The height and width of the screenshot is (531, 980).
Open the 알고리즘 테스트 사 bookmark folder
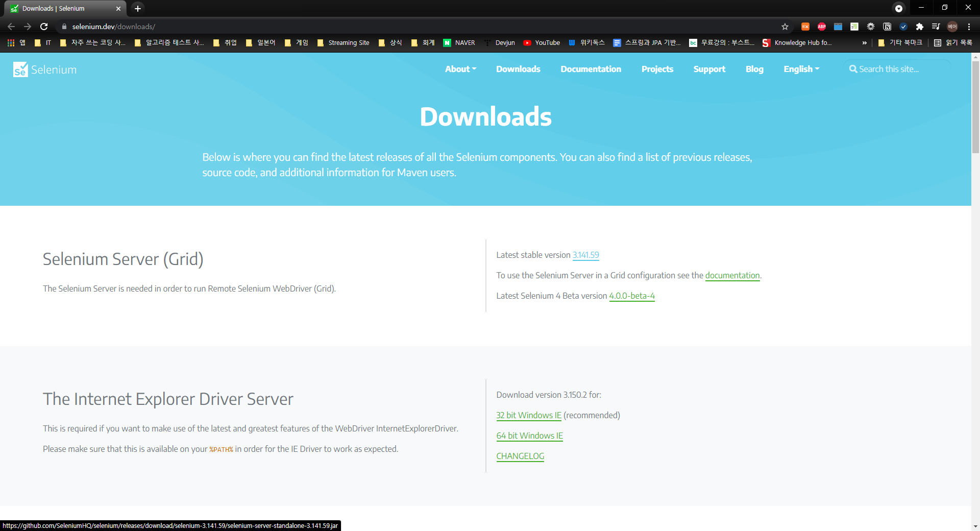pyautogui.click(x=169, y=43)
